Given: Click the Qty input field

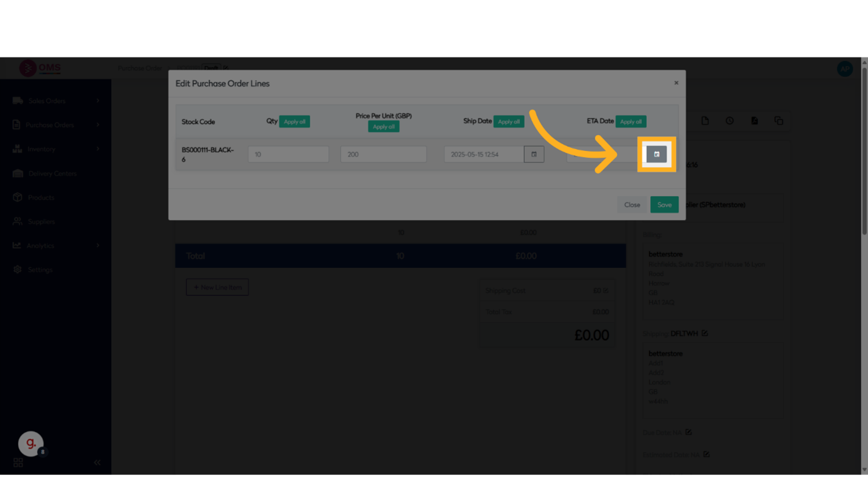Looking at the screenshot, I should point(288,154).
